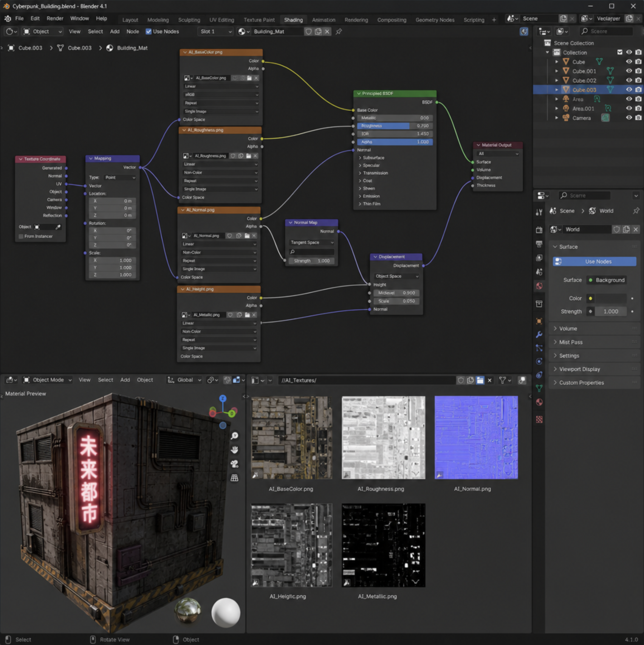The height and width of the screenshot is (645, 644).
Task: Toggle the Use Nodes checkbox
Action: coord(149,31)
